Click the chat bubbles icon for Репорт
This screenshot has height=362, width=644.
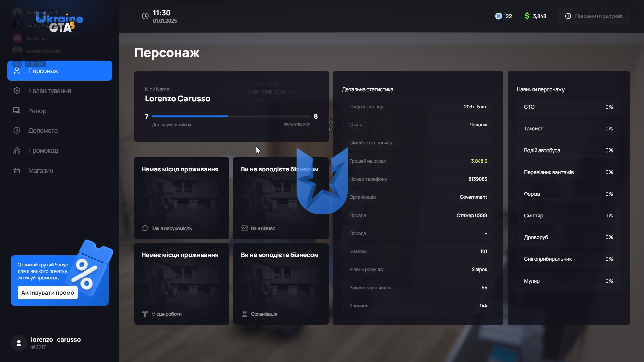[x=17, y=111]
